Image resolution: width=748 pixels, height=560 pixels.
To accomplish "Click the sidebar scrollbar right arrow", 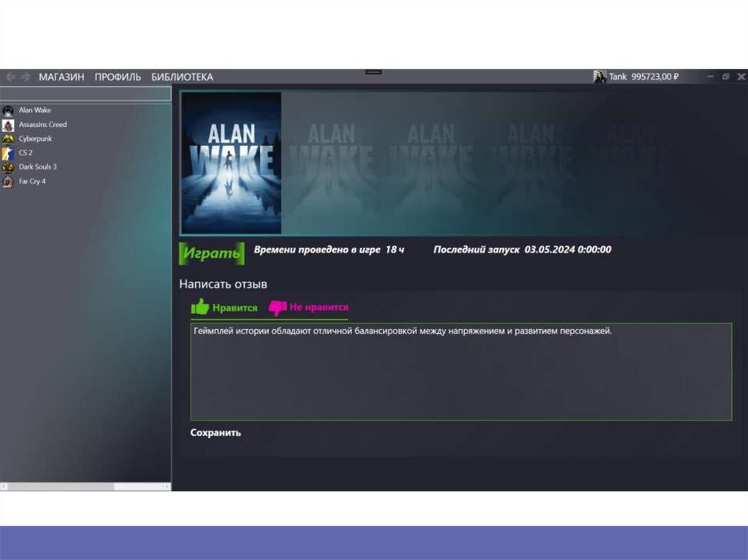I will (x=167, y=486).
